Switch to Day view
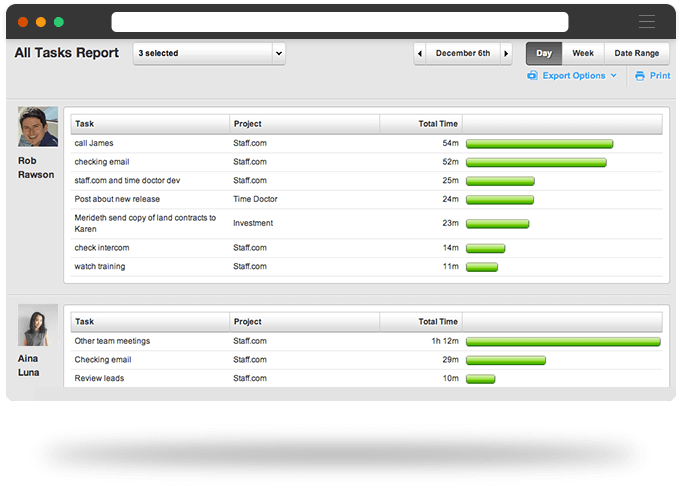 544,54
